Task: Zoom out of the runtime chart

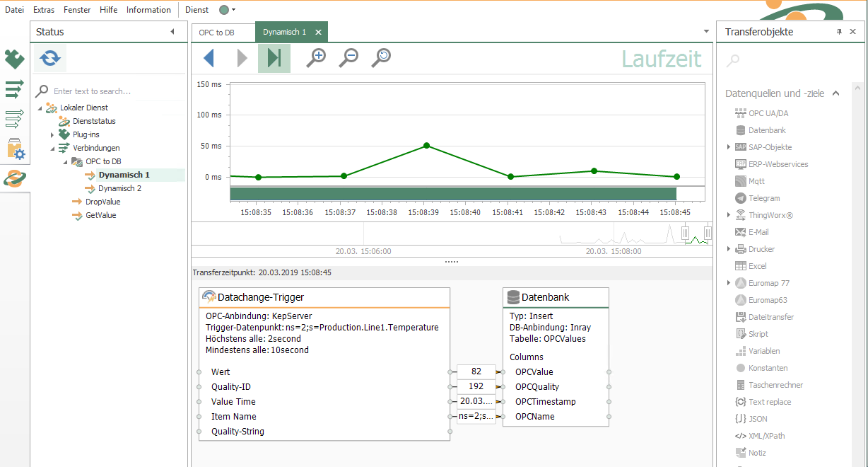Action: tap(348, 58)
